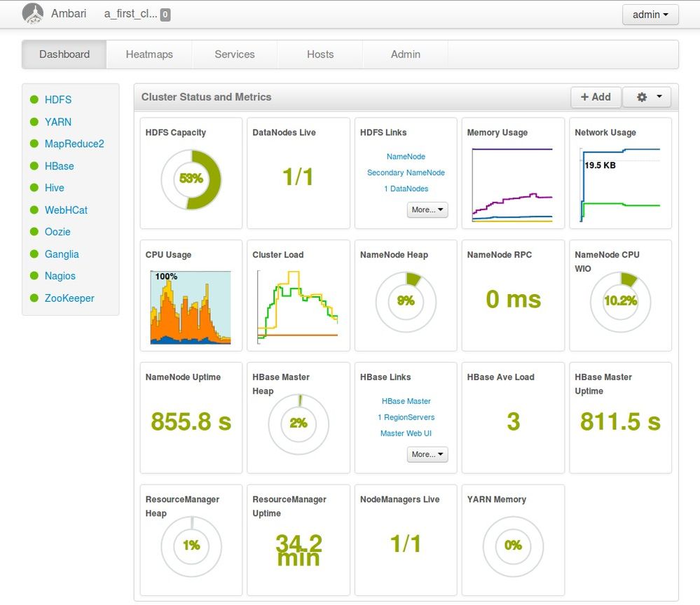This screenshot has width=700, height=605.
Task: Go to the Hosts tab
Action: click(320, 54)
